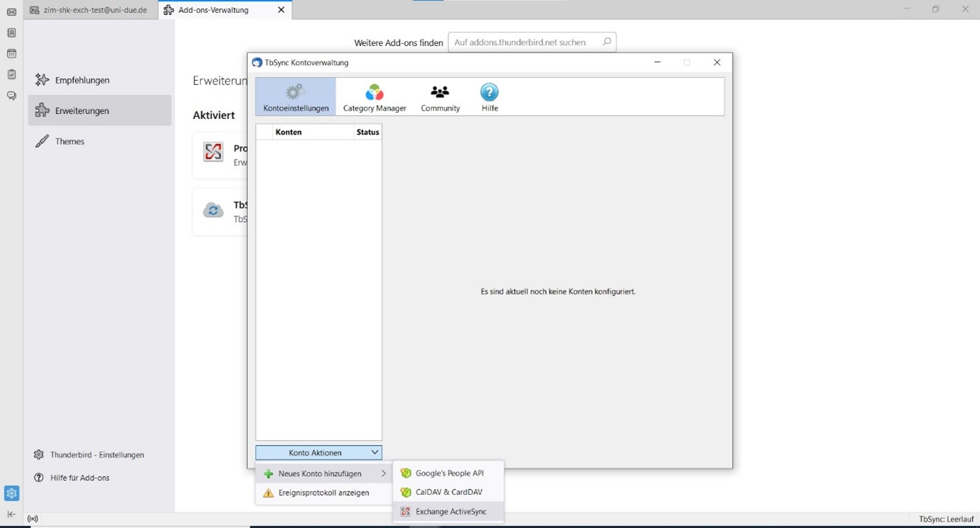The height and width of the screenshot is (528, 980).
Task: Switch to the zim-shk-exch-test mail tab
Action: click(x=91, y=10)
